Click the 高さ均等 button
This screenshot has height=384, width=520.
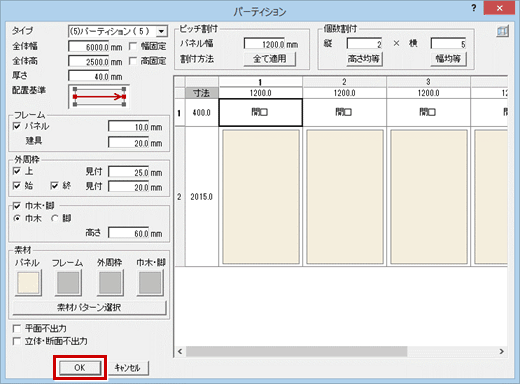tap(364, 59)
